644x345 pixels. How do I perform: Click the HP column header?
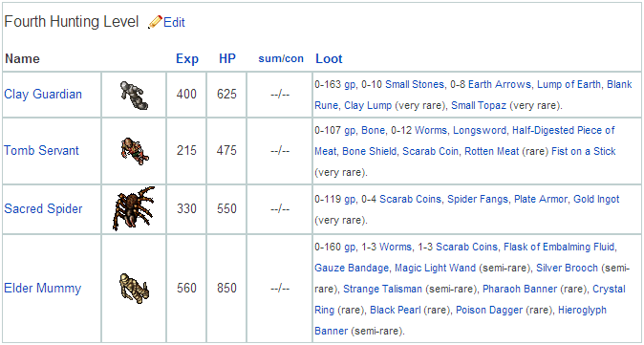click(227, 58)
